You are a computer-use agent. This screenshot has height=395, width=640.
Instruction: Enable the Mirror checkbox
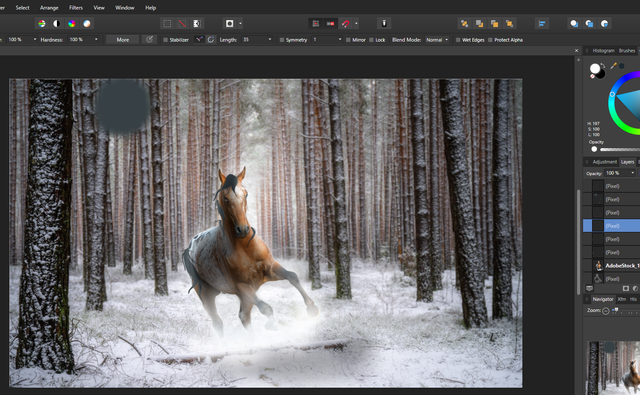[x=348, y=40]
